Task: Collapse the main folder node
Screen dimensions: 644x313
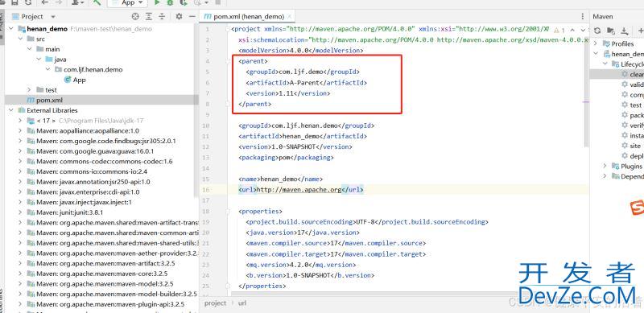Action: [x=30, y=49]
